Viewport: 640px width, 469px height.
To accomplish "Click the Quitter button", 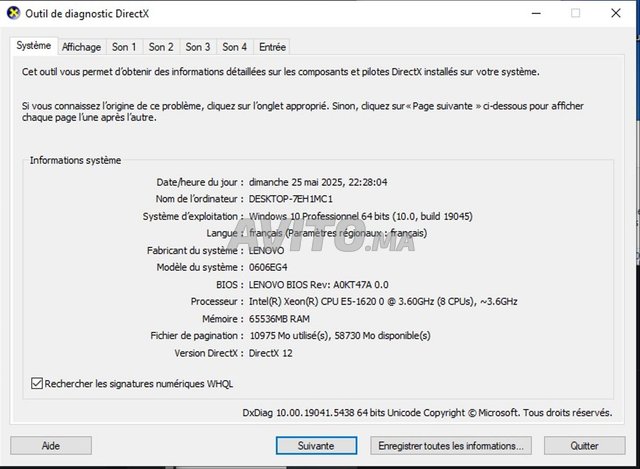I will (584, 445).
